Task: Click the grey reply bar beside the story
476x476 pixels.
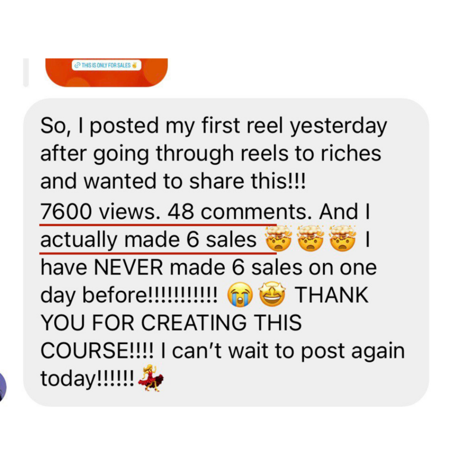Action: coord(26,73)
